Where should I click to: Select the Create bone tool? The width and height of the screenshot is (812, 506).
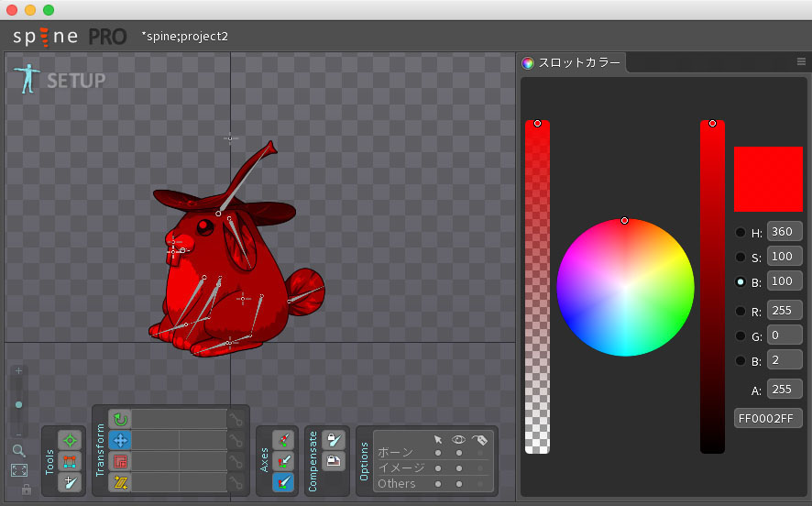click(x=70, y=482)
